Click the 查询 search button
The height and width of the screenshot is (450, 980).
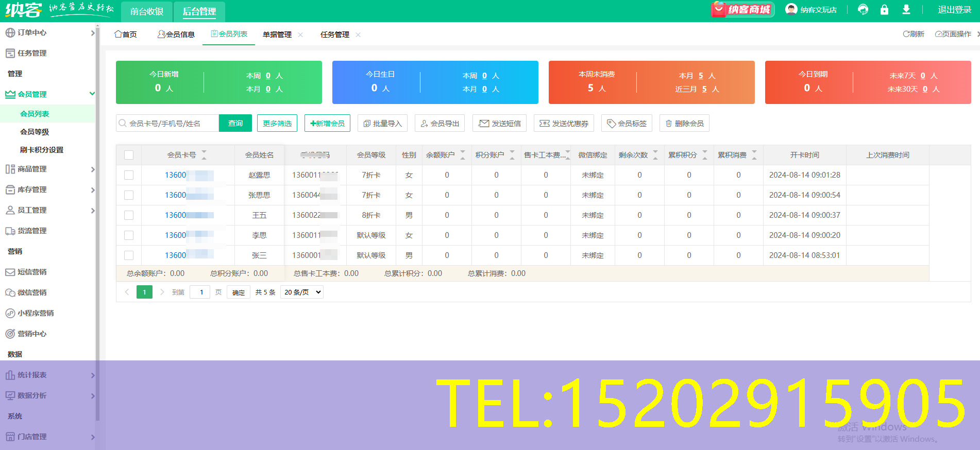click(x=235, y=124)
